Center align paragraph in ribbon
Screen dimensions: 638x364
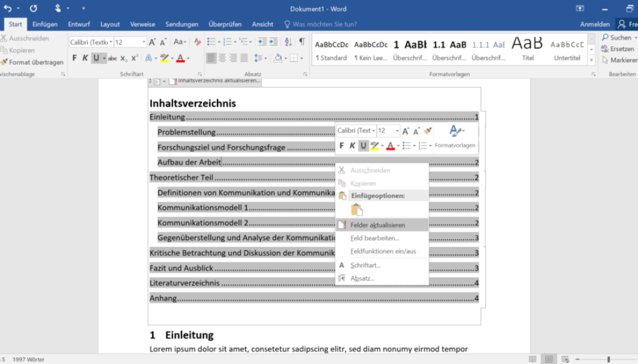(222, 58)
